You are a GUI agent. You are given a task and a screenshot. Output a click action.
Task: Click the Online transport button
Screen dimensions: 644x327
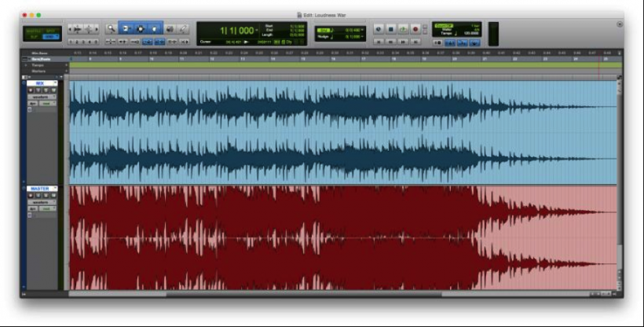pos(379,29)
